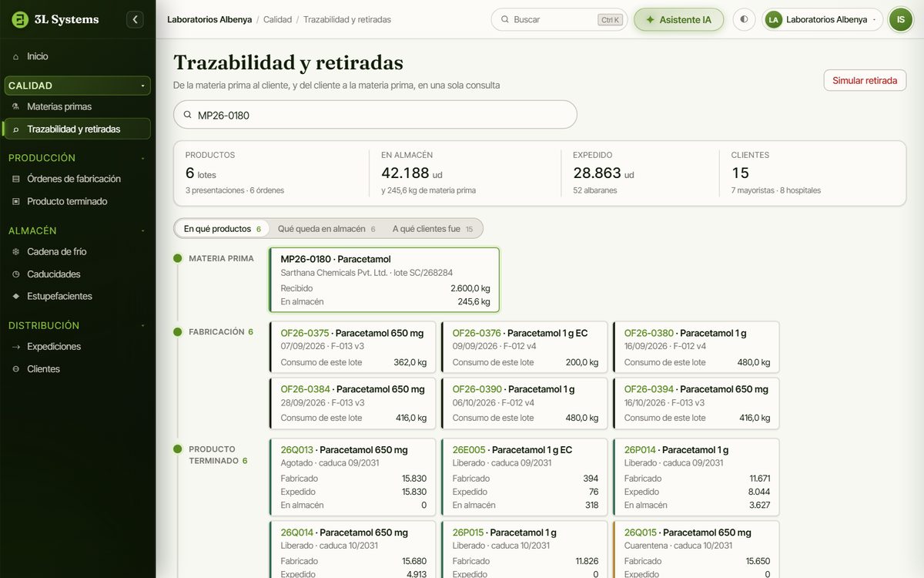Image resolution: width=924 pixels, height=578 pixels.
Task: Collapse the DISTRIBUCIÓN sidebar section
Action: tap(77, 325)
